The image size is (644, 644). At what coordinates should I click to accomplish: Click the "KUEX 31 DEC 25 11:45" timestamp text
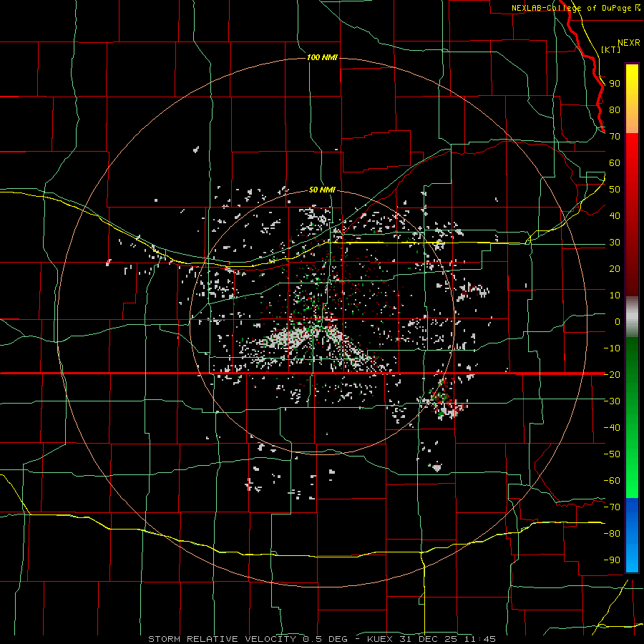(x=431, y=639)
